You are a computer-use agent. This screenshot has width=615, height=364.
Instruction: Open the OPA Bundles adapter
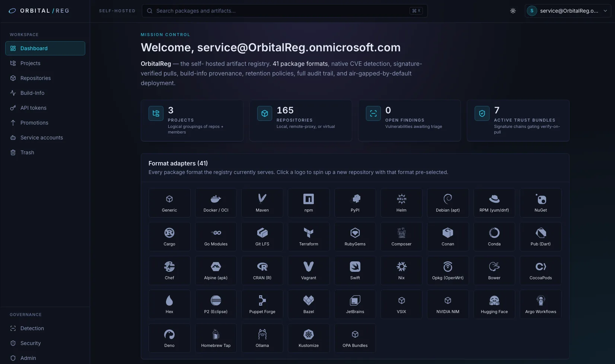pyautogui.click(x=355, y=338)
